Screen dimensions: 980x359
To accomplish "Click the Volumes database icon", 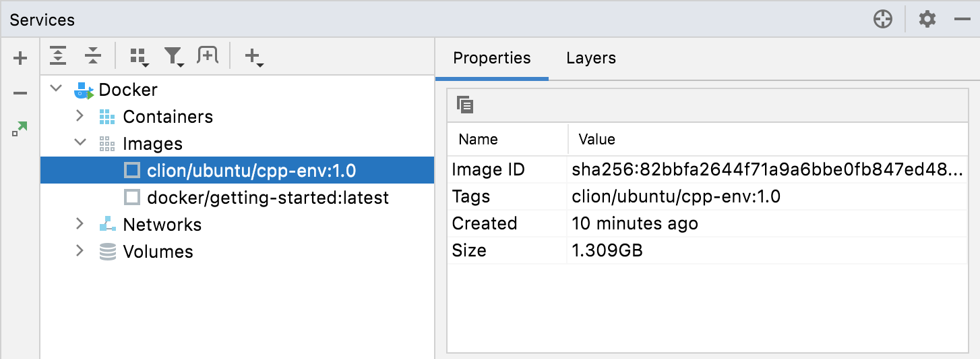I will click(x=107, y=252).
